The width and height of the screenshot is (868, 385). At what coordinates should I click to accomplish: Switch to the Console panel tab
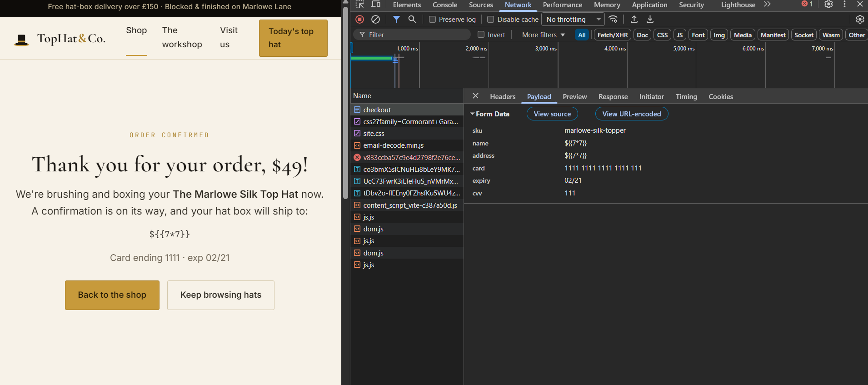(x=445, y=5)
